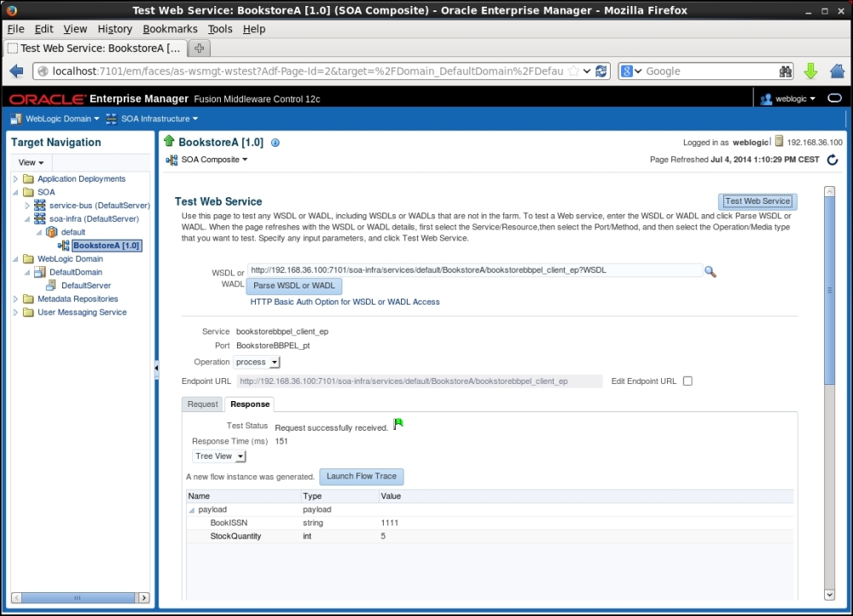Click the StockQuantity response row
The width and height of the screenshot is (853, 616).
click(490, 537)
